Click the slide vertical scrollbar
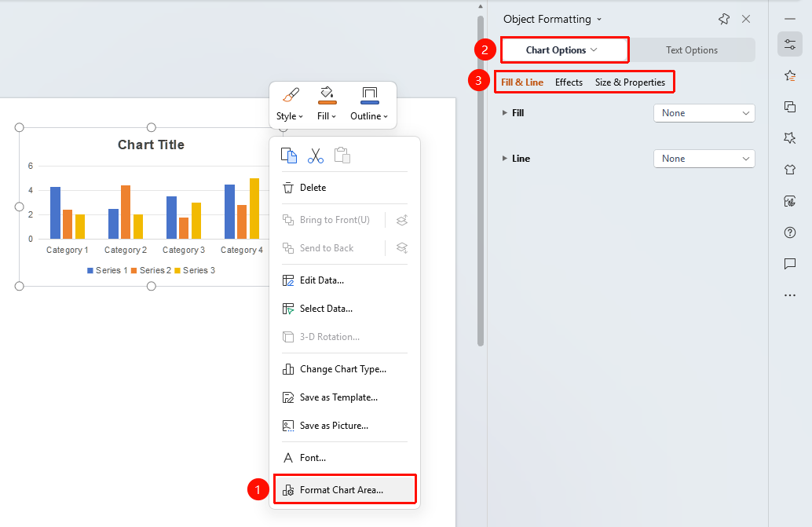This screenshot has width=812, height=527. point(481,181)
